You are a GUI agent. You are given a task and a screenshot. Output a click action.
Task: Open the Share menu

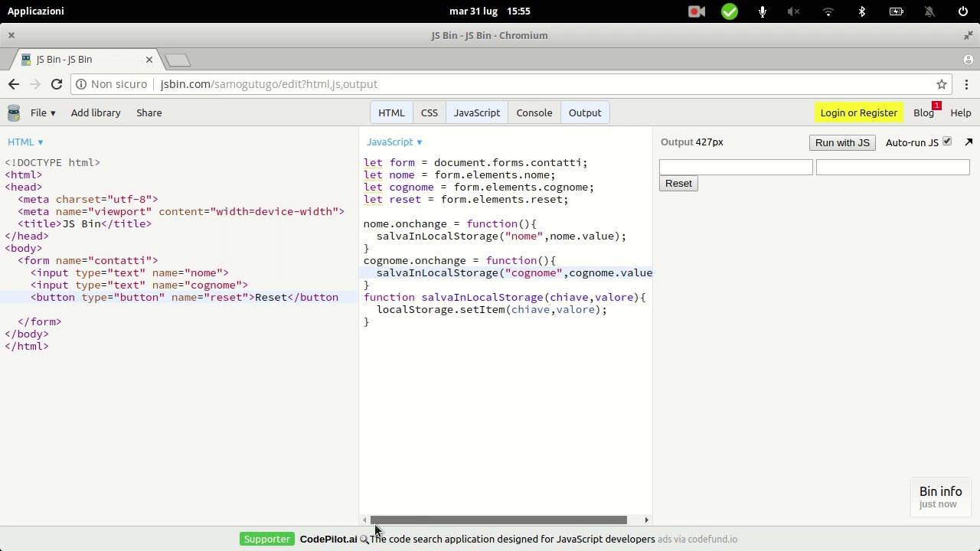click(x=149, y=112)
